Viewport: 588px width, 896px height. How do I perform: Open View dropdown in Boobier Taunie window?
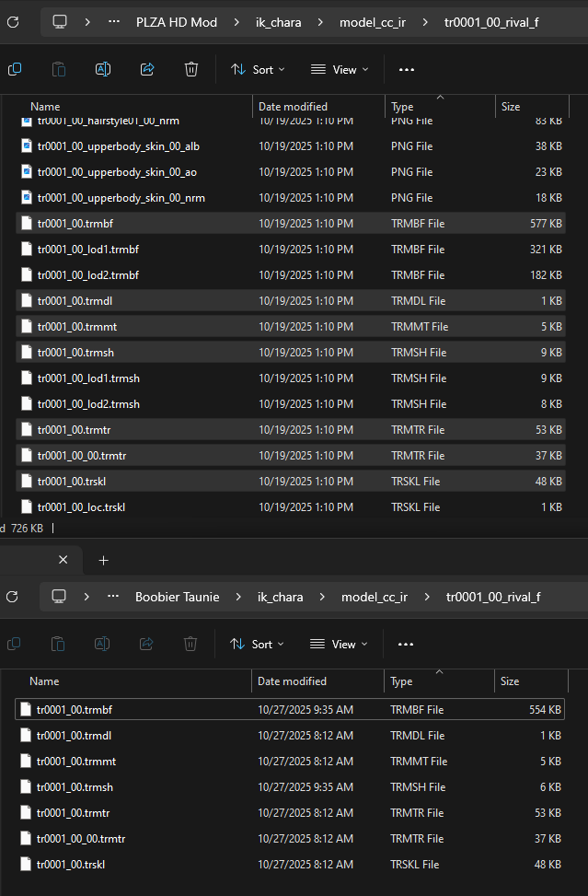(x=339, y=644)
